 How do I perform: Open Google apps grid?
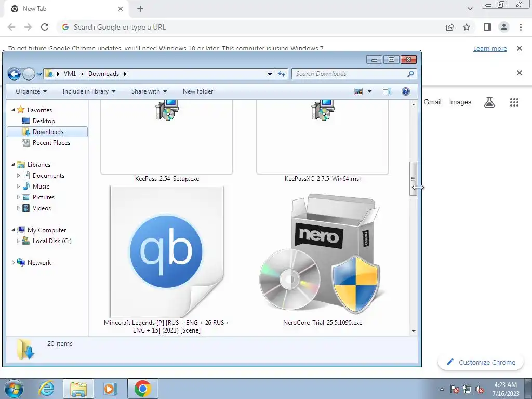pyautogui.click(x=514, y=102)
